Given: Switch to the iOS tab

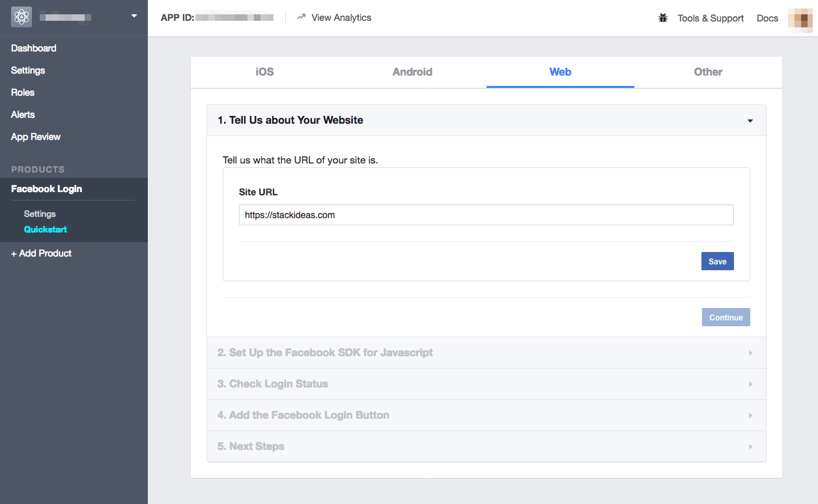Looking at the screenshot, I should pyautogui.click(x=264, y=72).
